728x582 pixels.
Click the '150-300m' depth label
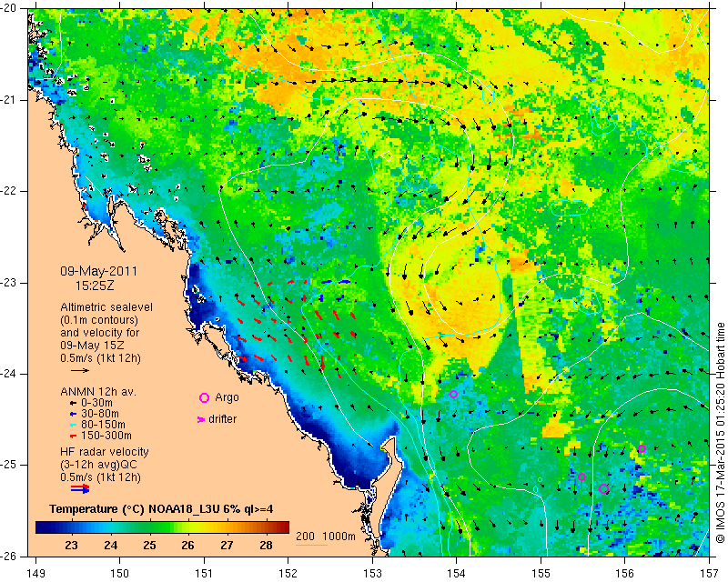pos(106,436)
